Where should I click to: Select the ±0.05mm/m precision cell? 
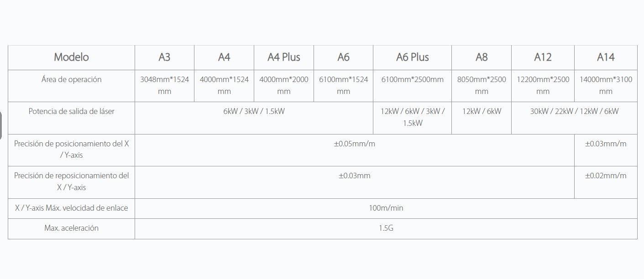(354, 144)
